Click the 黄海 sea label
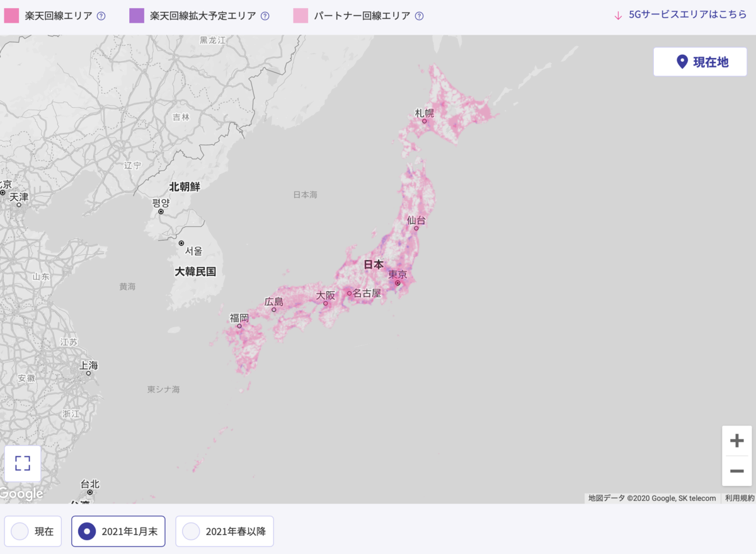 click(x=127, y=287)
